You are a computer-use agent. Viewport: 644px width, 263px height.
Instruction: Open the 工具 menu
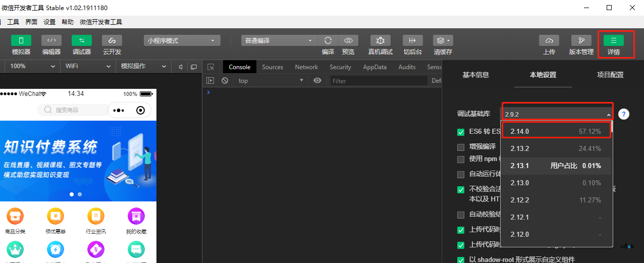[13, 22]
